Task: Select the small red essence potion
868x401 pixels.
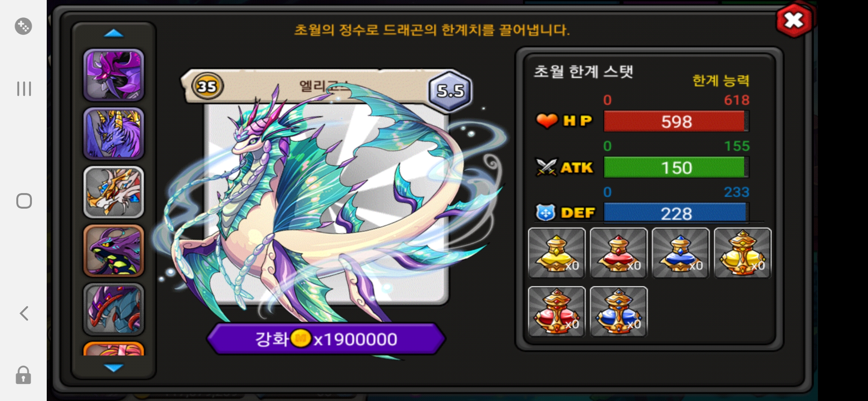Action: point(619,253)
